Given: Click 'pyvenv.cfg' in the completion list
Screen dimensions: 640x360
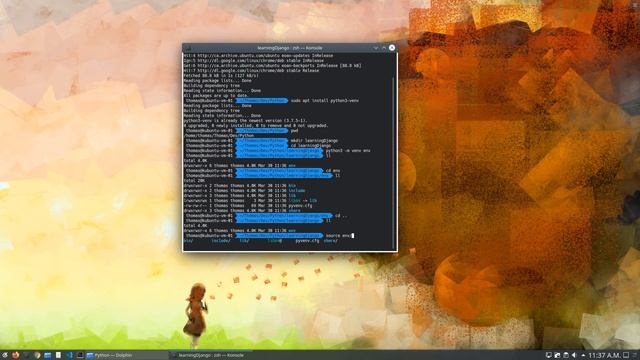Looking at the screenshot, I should pos(307,241).
